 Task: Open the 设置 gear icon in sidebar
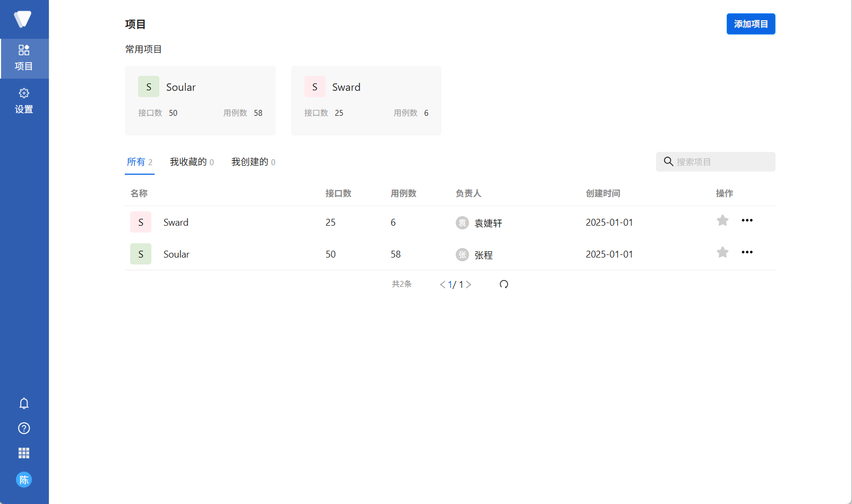coord(24,101)
